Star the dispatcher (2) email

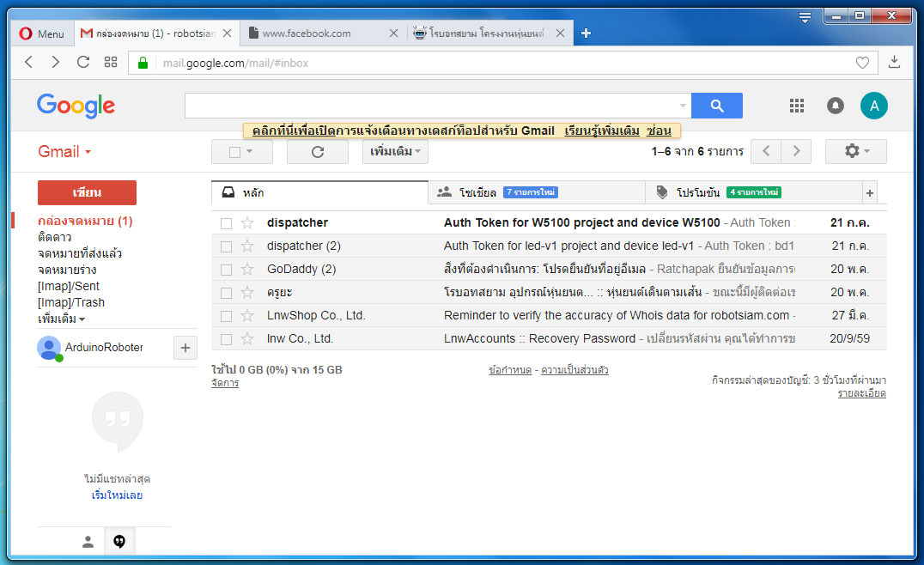pos(247,246)
